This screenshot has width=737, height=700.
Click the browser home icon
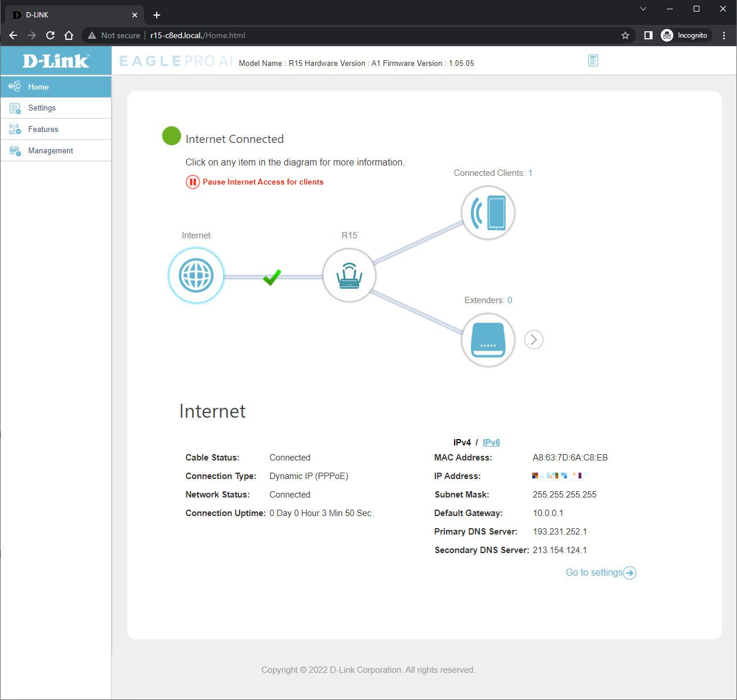tap(69, 35)
